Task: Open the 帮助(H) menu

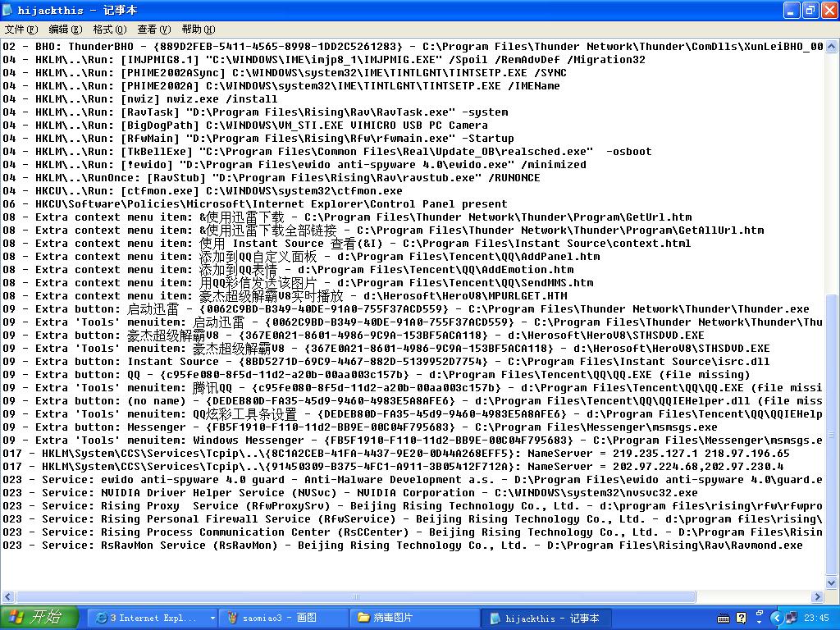Action: (x=199, y=30)
